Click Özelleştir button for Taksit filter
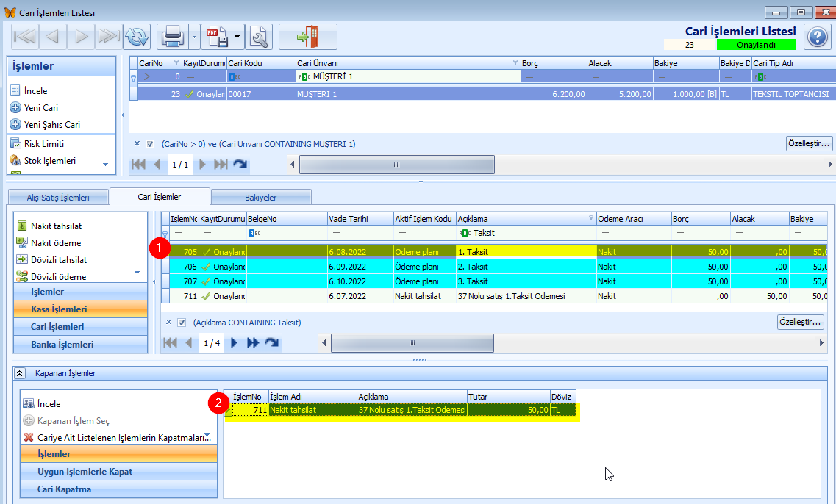Viewport: 836px width, 504px height. (x=800, y=322)
